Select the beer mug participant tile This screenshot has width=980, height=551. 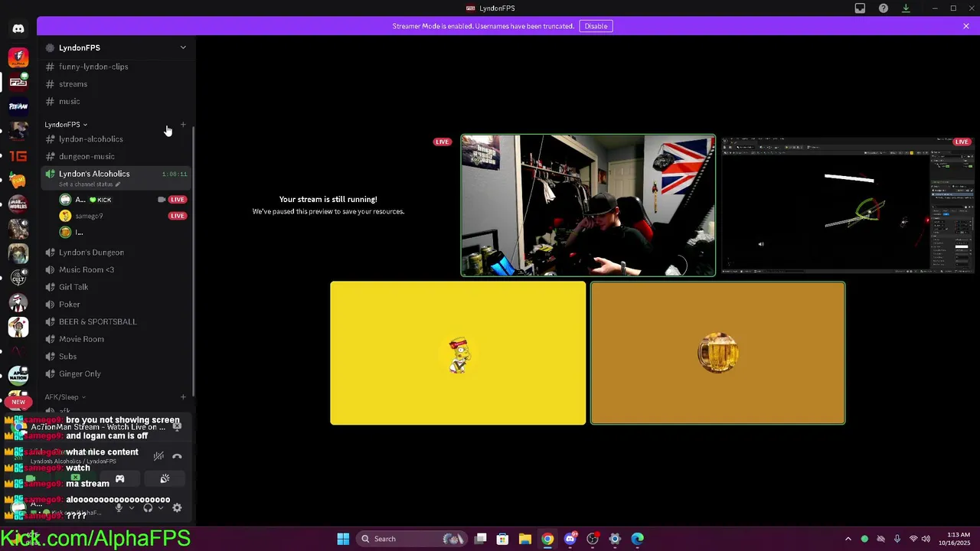coord(718,353)
